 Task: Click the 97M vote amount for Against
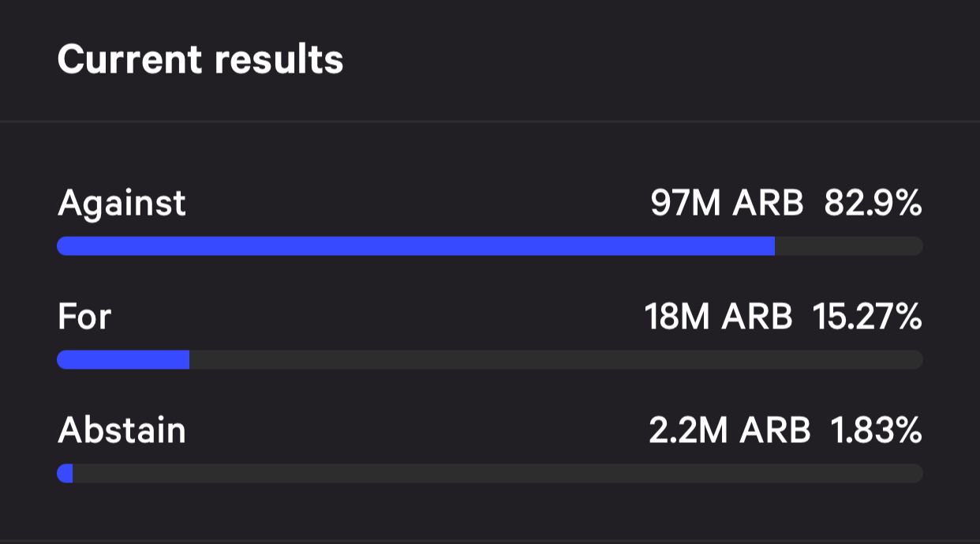point(685,204)
